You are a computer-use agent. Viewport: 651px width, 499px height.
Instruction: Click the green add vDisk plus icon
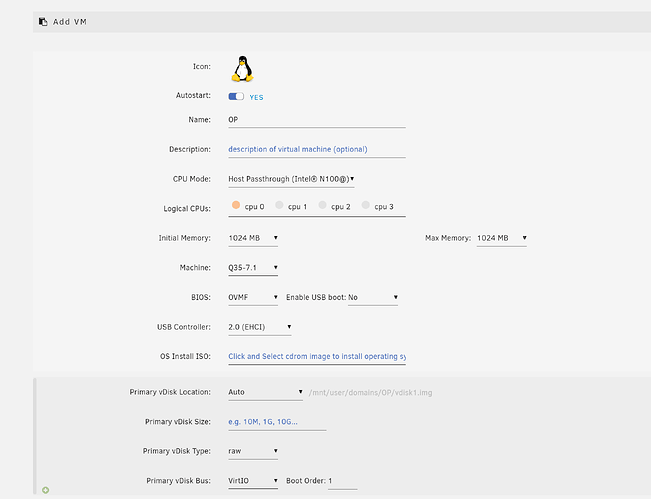(46, 490)
